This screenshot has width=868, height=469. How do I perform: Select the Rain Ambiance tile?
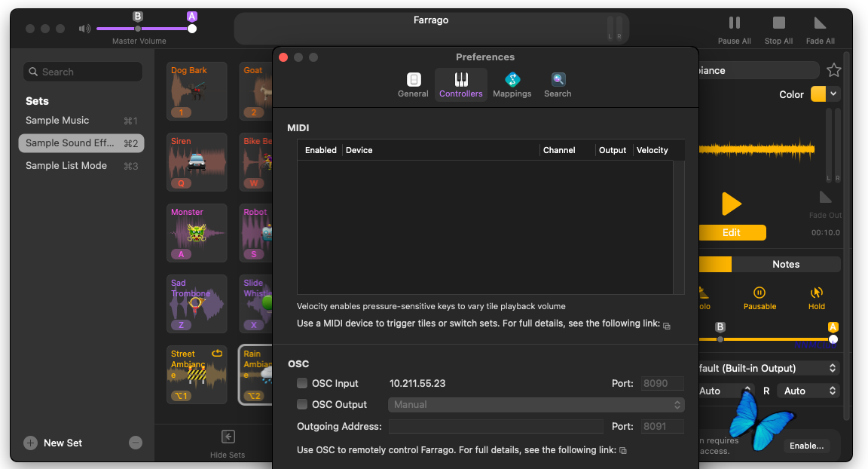click(255, 374)
